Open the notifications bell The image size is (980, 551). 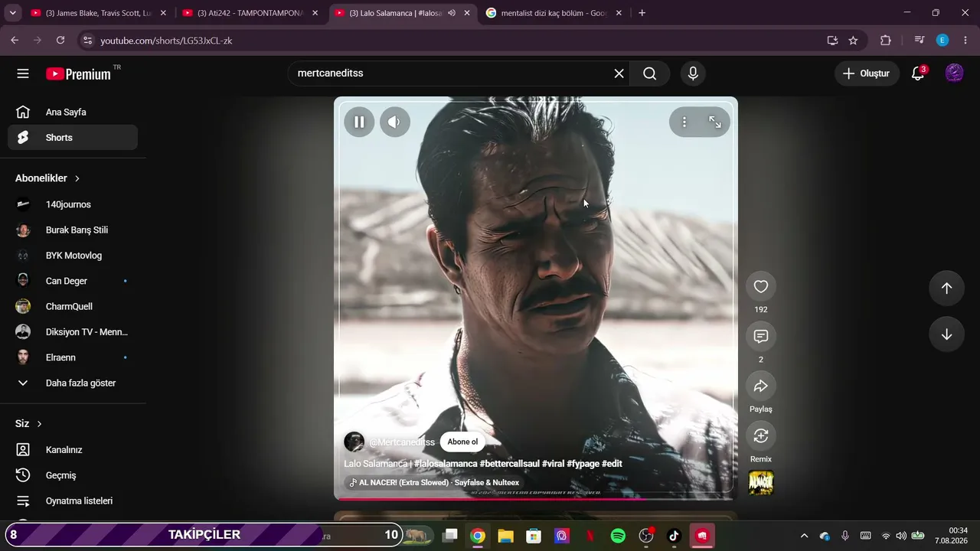coord(918,73)
